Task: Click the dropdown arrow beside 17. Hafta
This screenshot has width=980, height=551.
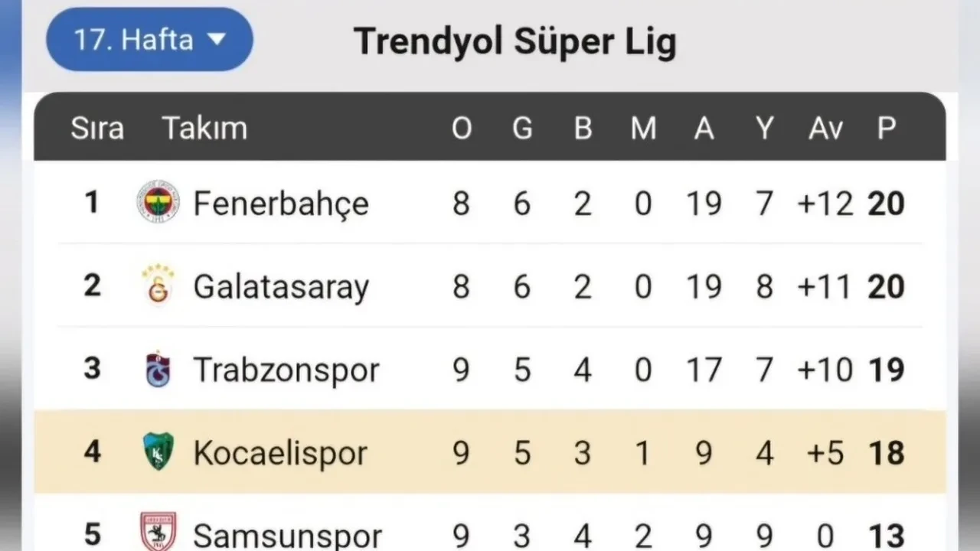Action: (x=217, y=39)
